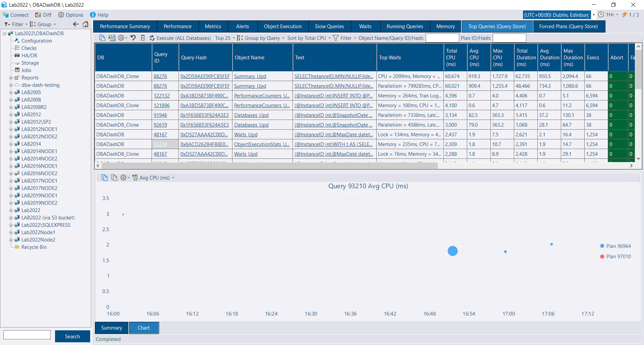This screenshot has height=345, width=644.
Task: Switch to the Summary tab at bottom
Action: tap(111, 328)
